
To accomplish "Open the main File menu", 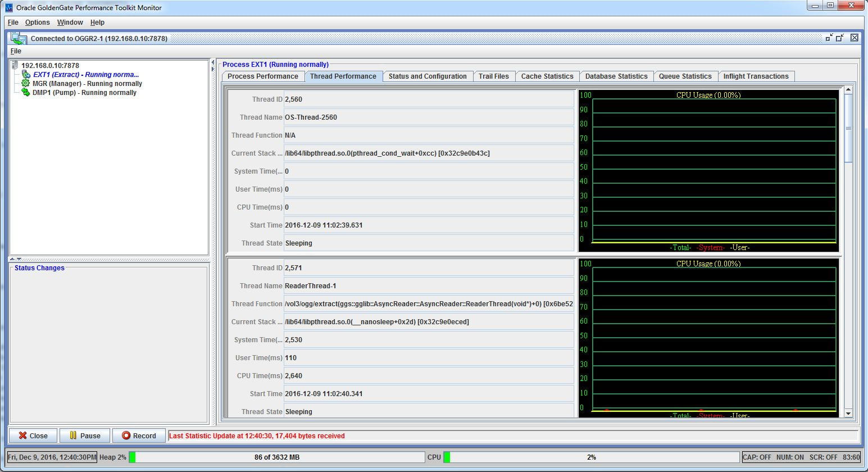I will pyautogui.click(x=13, y=22).
